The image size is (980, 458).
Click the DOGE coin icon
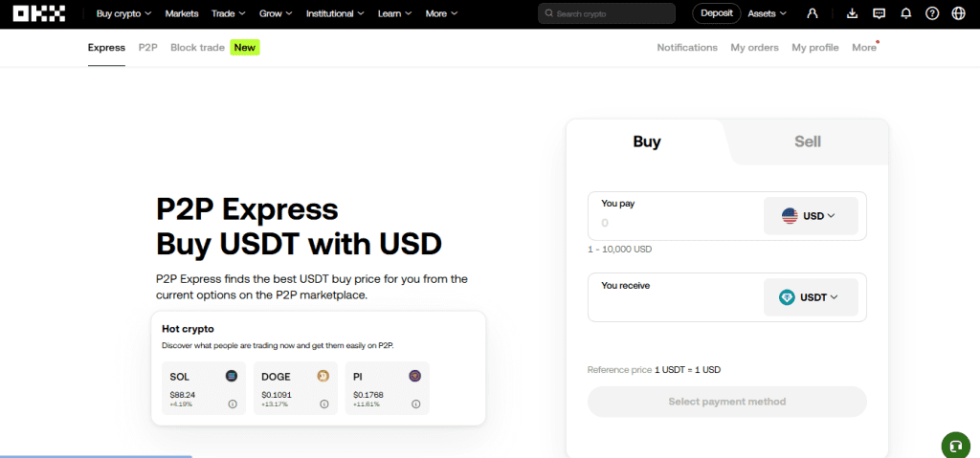click(323, 376)
